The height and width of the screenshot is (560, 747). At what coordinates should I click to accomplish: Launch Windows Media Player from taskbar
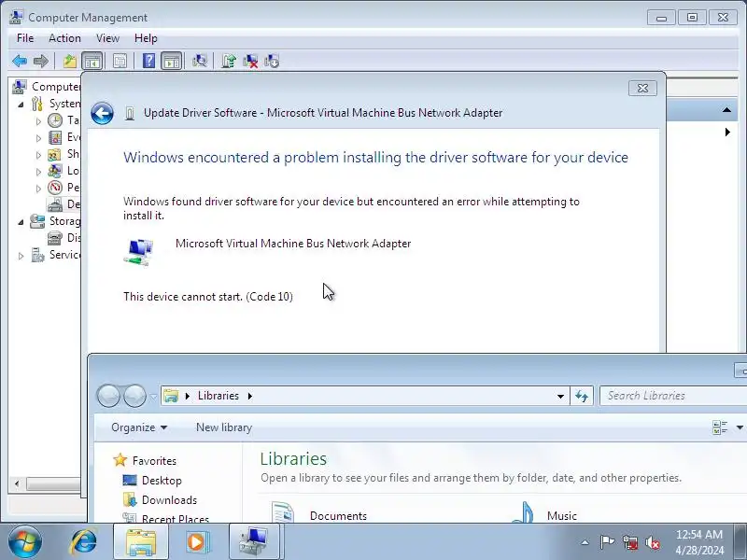click(198, 541)
